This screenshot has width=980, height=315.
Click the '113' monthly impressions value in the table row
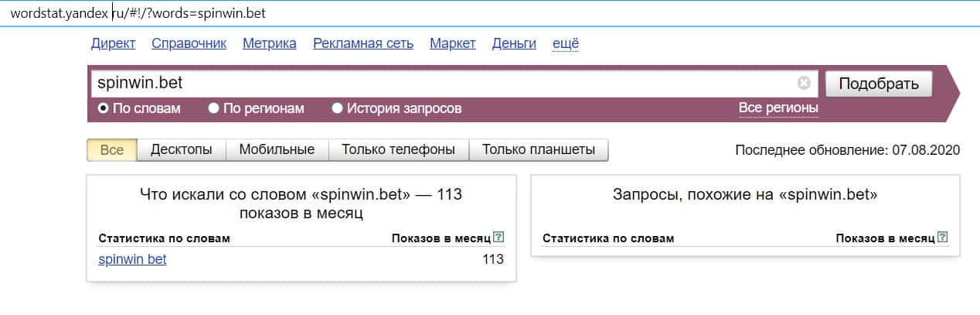click(493, 259)
